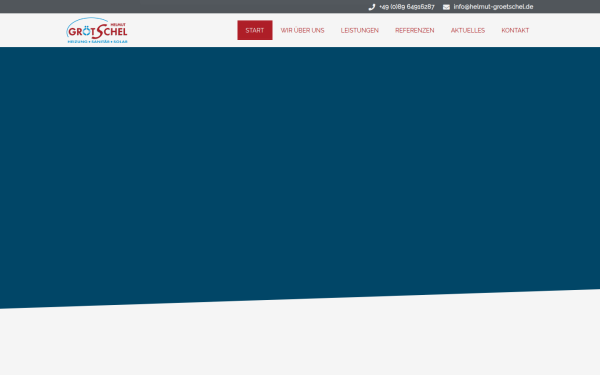600x375 pixels.
Task: Open REFERENZEN in navigation
Action: pos(415,30)
